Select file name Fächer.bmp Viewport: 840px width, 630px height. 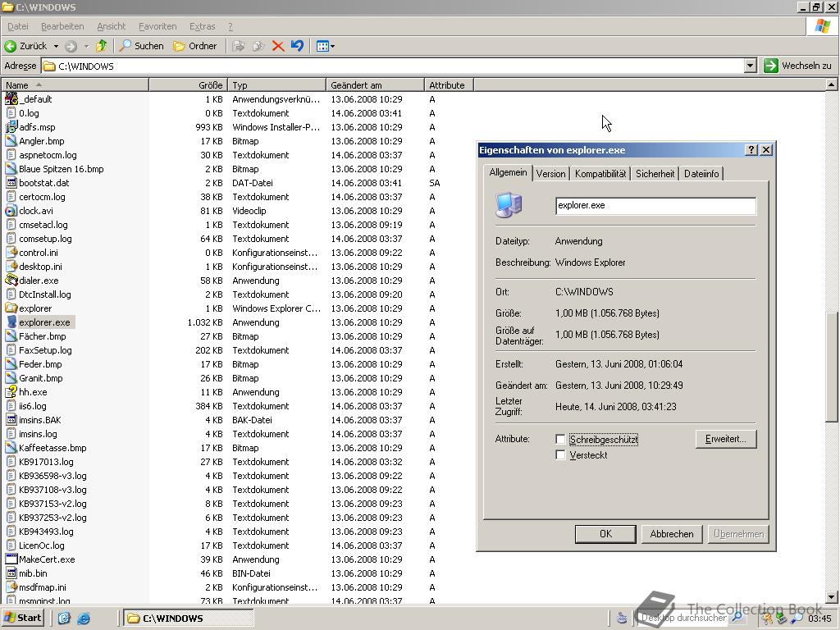click(43, 336)
